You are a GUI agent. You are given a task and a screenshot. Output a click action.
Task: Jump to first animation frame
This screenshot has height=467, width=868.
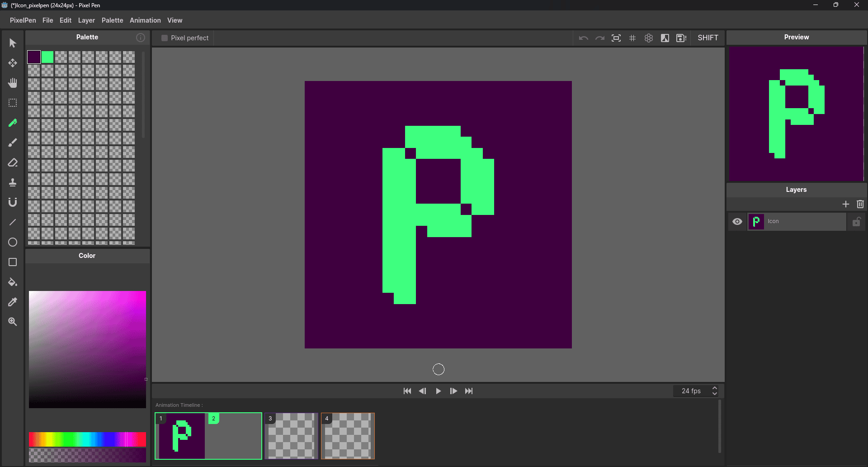[x=407, y=391]
